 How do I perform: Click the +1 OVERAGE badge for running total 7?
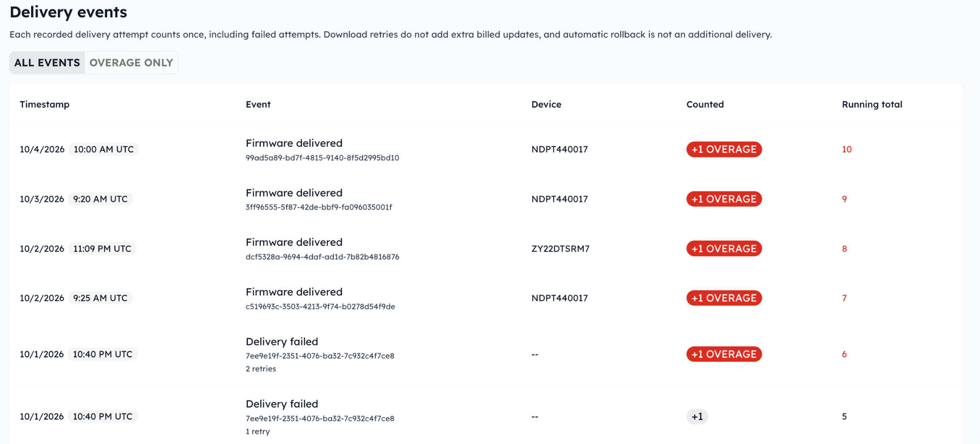[724, 298]
